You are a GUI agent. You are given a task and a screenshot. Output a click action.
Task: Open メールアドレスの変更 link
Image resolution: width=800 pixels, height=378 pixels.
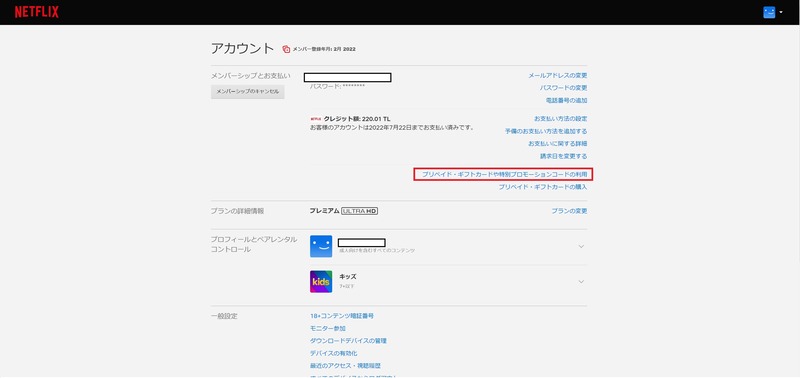coord(558,75)
